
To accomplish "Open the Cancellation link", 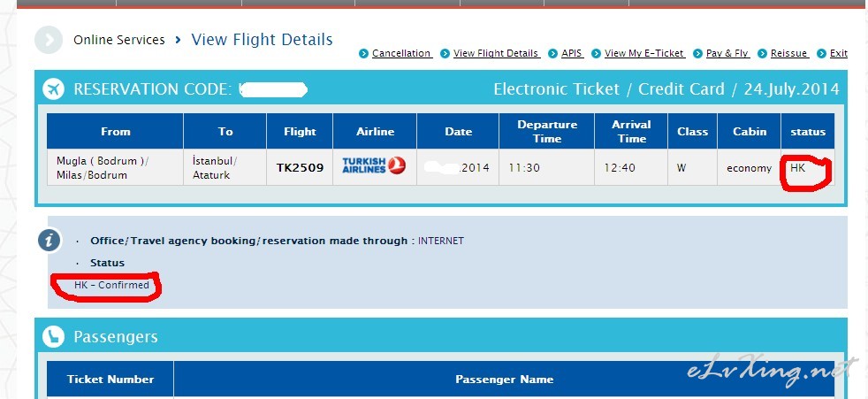I will click(x=402, y=53).
